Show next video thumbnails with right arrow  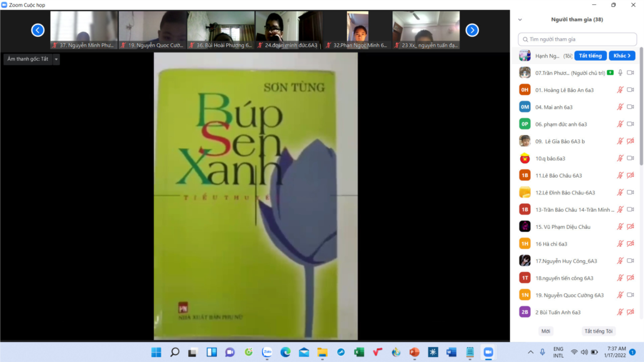[x=472, y=30]
